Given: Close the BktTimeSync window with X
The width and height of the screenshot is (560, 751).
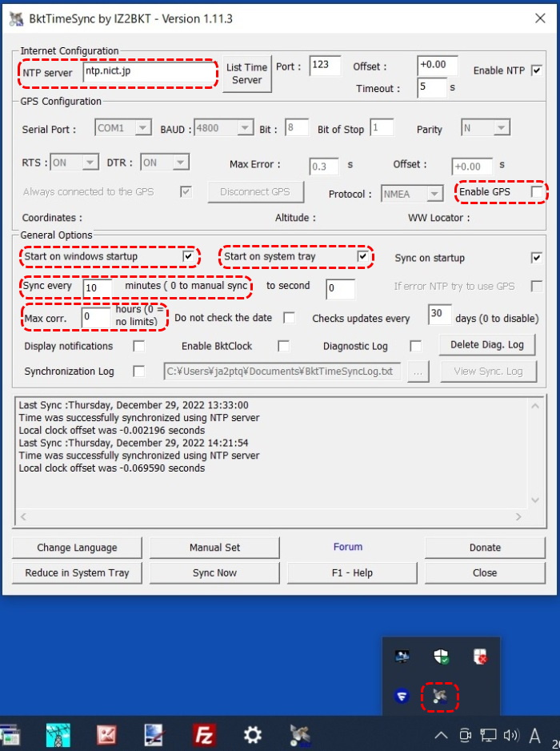Looking at the screenshot, I should point(540,18).
